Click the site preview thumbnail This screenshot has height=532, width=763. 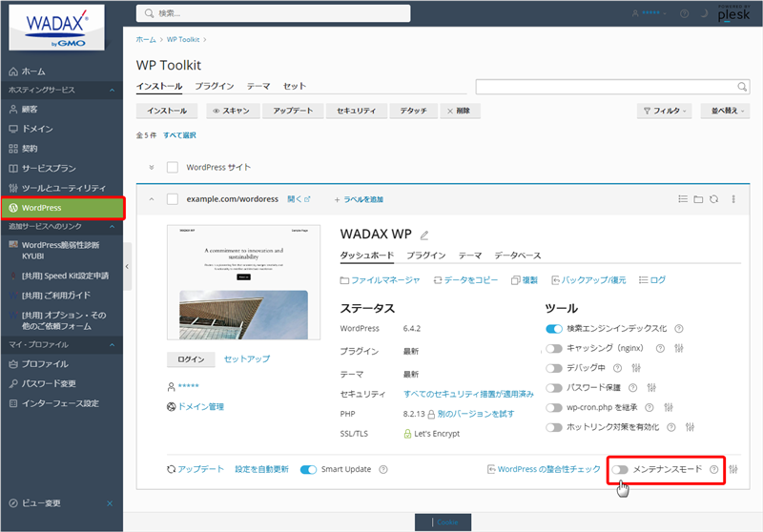click(x=244, y=282)
